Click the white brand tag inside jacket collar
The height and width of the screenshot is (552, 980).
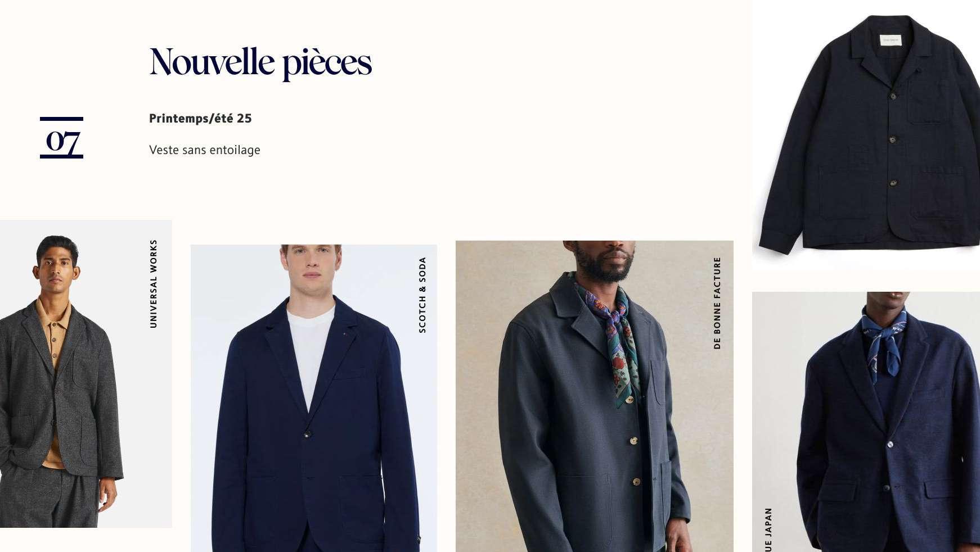891,40
